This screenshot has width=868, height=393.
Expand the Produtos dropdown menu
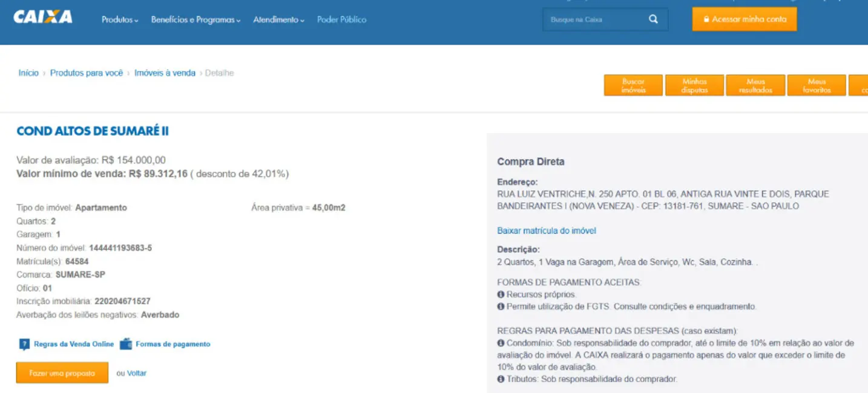pos(120,20)
